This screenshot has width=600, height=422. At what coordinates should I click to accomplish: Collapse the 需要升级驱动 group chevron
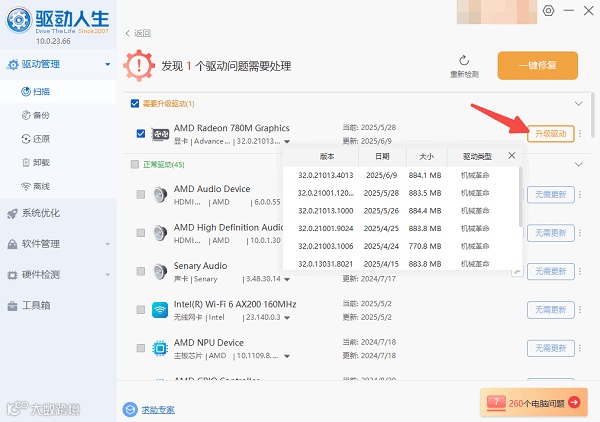(579, 104)
